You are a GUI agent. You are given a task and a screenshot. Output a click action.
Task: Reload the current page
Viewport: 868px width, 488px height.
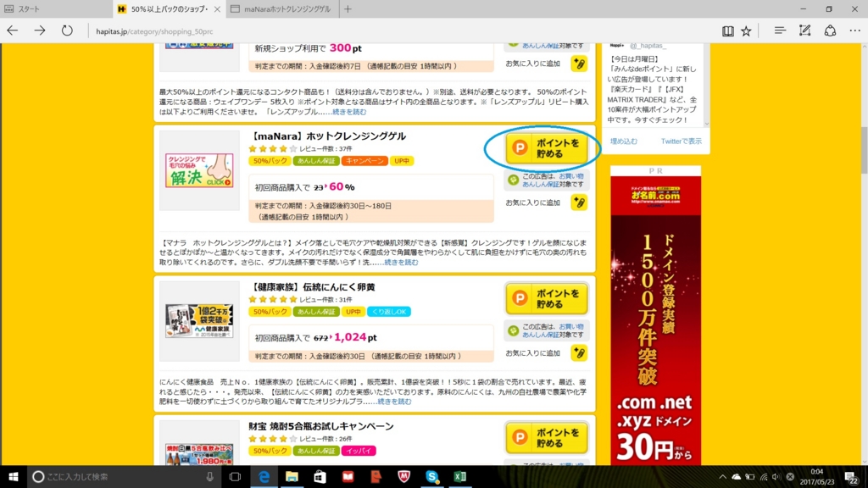point(67,30)
